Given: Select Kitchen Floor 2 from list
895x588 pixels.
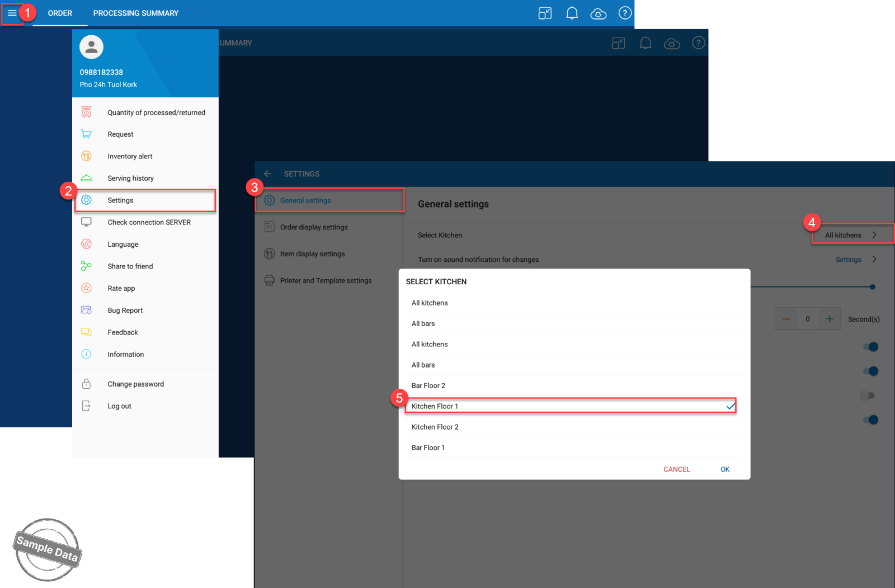Looking at the screenshot, I should [435, 427].
